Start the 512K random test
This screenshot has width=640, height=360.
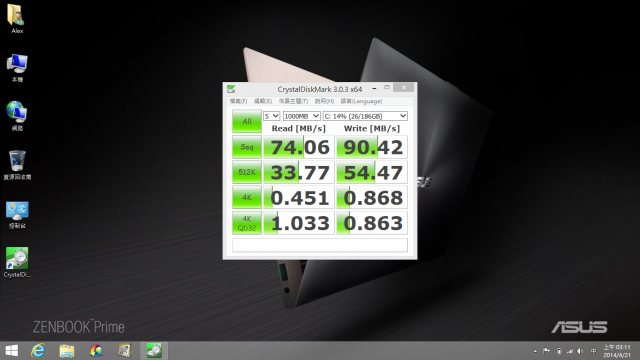click(247, 172)
